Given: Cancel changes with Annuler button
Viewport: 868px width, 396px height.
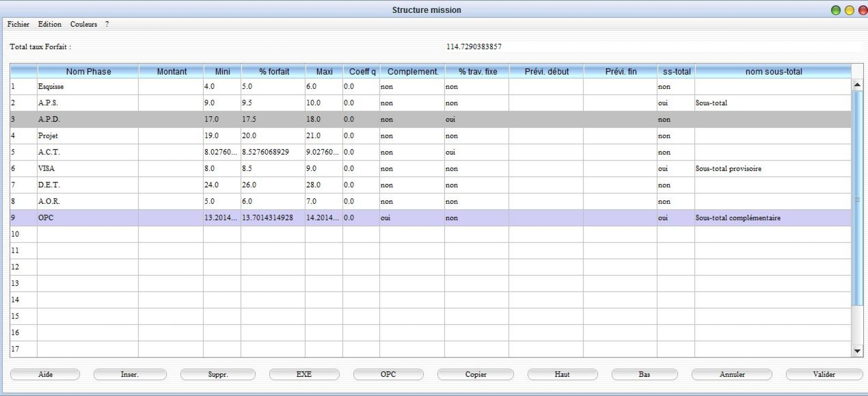Looking at the screenshot, I should pyautogui.click(x=732, y=374).
